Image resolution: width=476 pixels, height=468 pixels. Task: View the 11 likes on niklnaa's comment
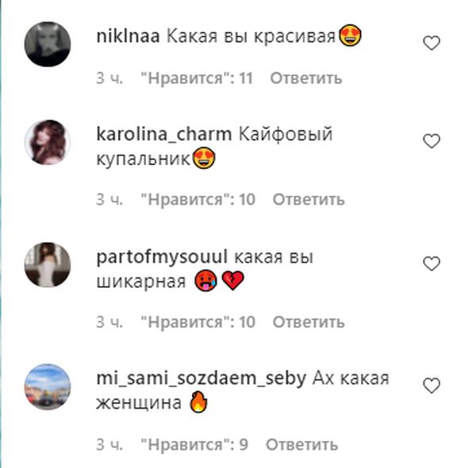tap(197, 79)
